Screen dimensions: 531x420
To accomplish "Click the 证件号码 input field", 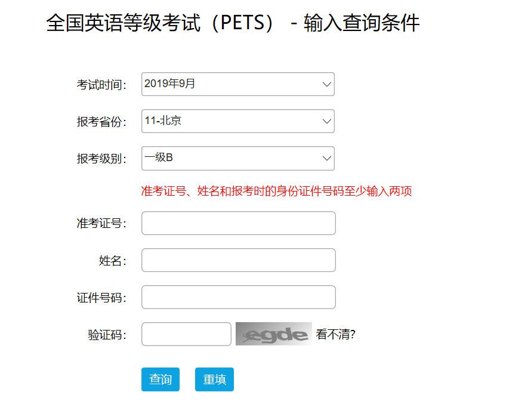I will tap(238, 297).
